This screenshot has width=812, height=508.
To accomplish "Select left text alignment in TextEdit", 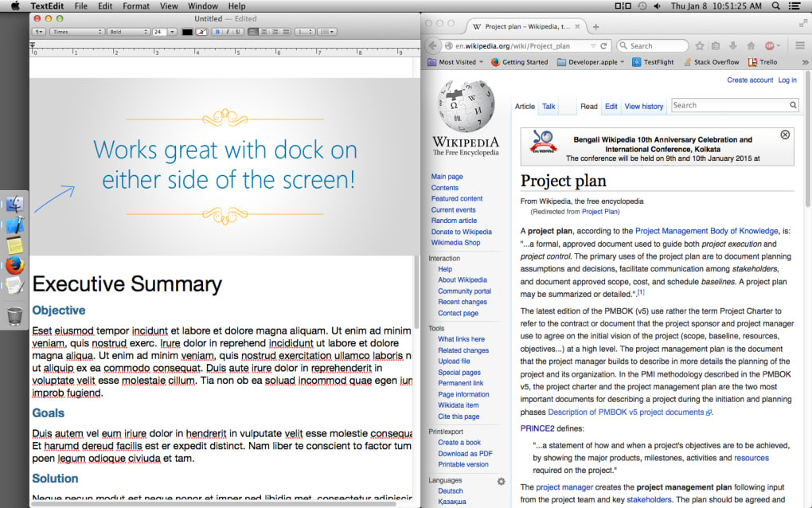I will click(252, 32).
